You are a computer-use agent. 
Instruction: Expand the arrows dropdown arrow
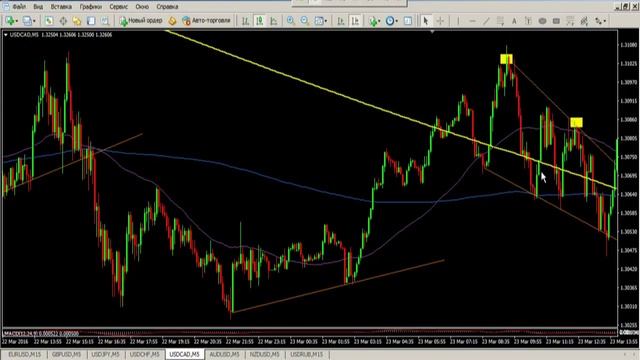click(605, 21)
